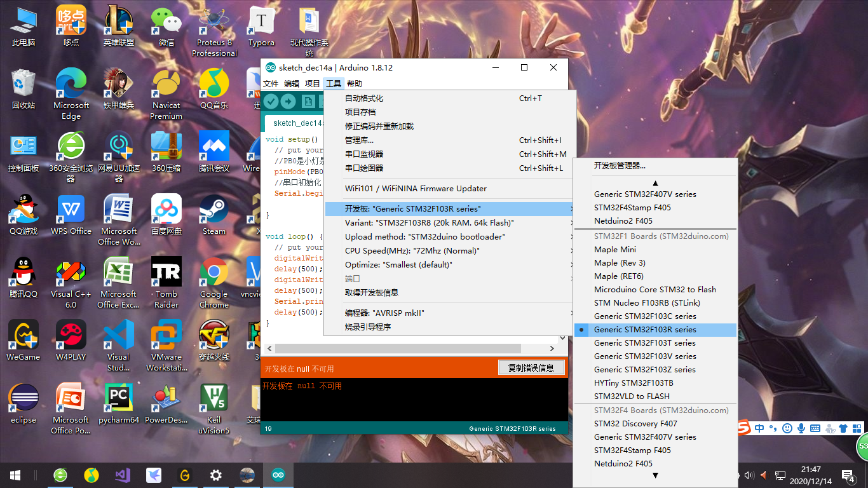Viewport: 868px width, 488px height.
Task: Expand the Variant STM32F103R8 submenu
Action: click(450, 223)
